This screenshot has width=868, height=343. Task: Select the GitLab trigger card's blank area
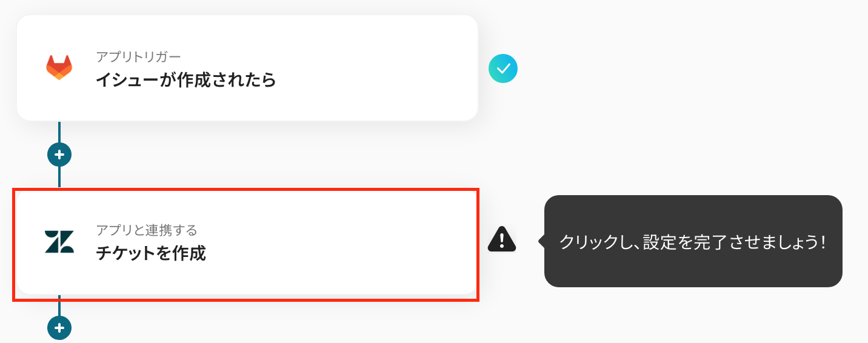(x=364, y=68)
